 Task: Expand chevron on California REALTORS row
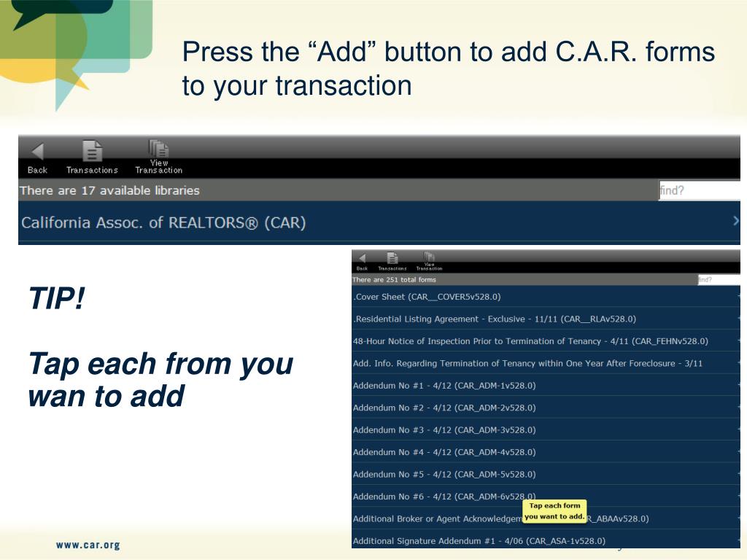click(735, 221)
